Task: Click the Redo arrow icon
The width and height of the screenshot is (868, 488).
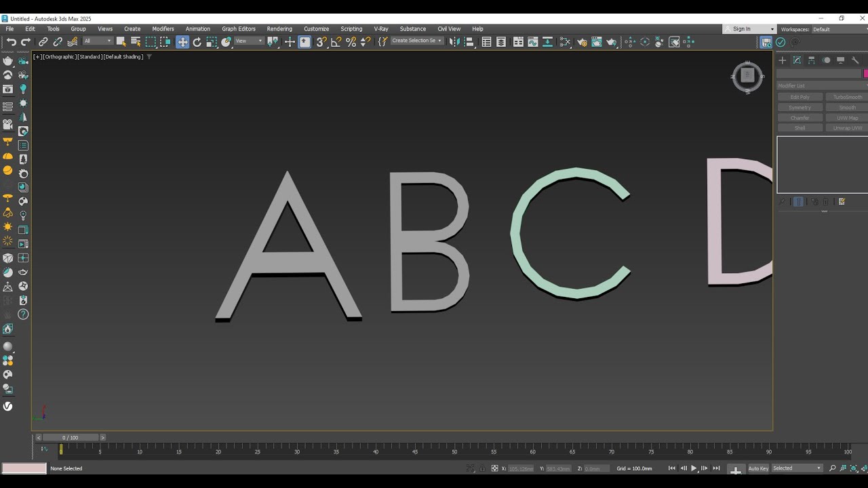Action: [25, 42]
